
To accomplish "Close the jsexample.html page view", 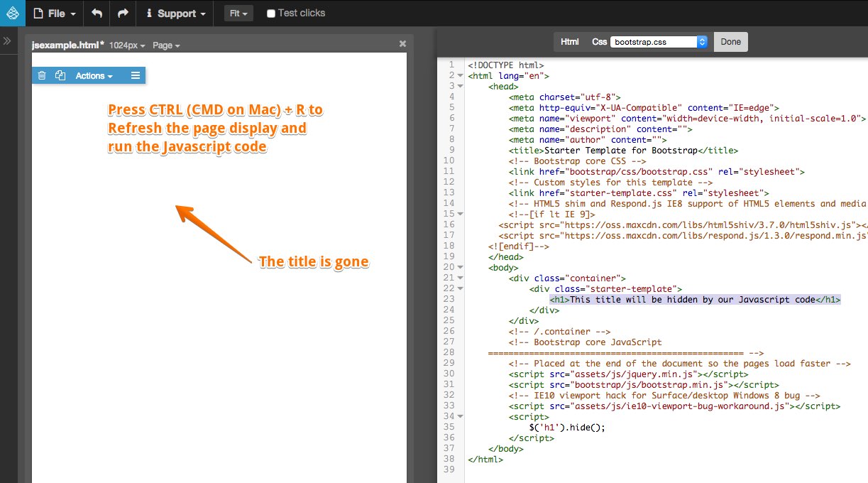I will point(402,44).
